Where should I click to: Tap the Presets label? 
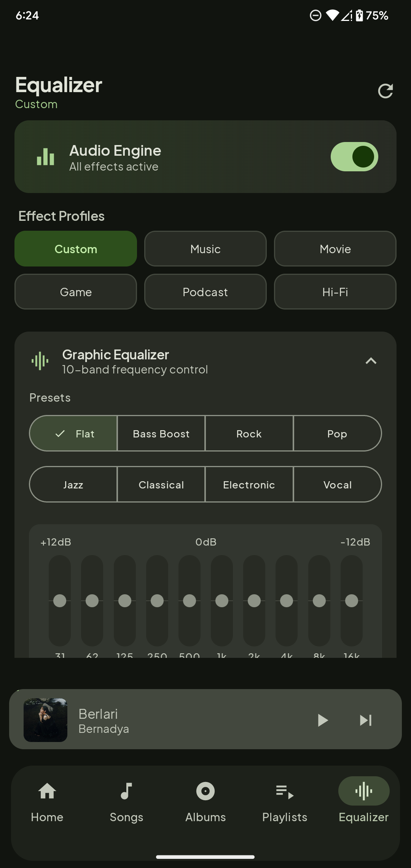(50, 398)
